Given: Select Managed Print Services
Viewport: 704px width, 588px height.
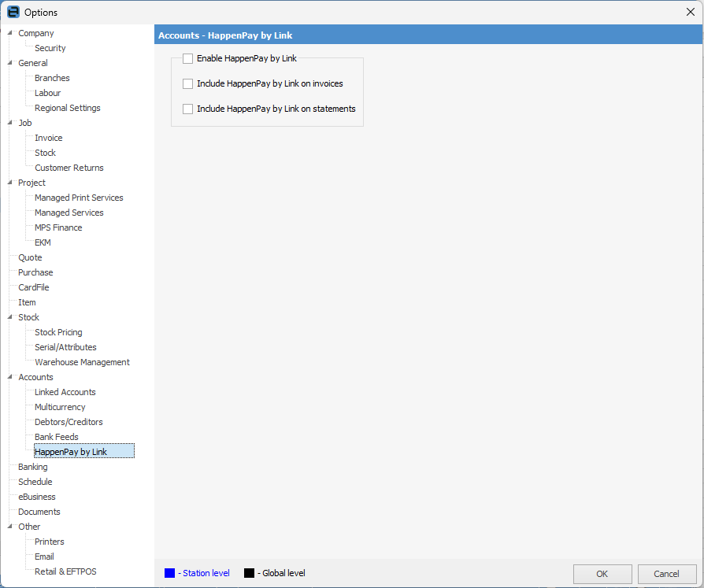Looking at the screenshot, I should tap(79, 198).
